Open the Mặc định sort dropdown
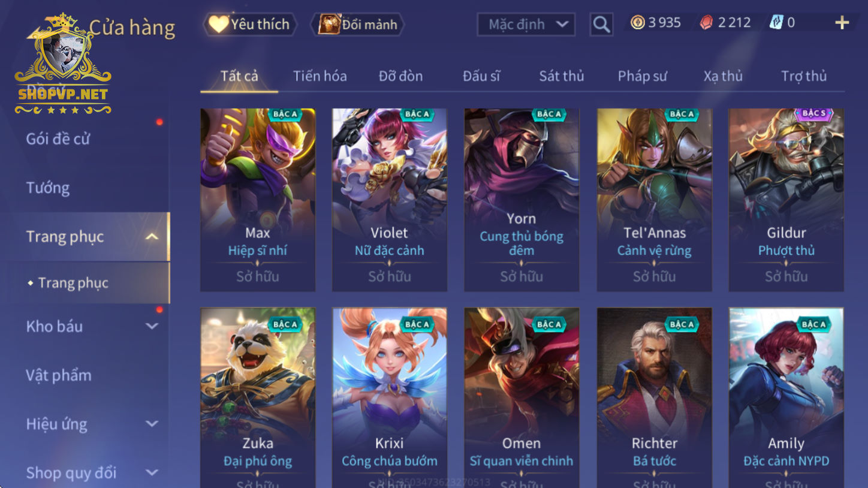Image resolution: width=868 pixels, height=488 pixels. [x=526, y=25]
